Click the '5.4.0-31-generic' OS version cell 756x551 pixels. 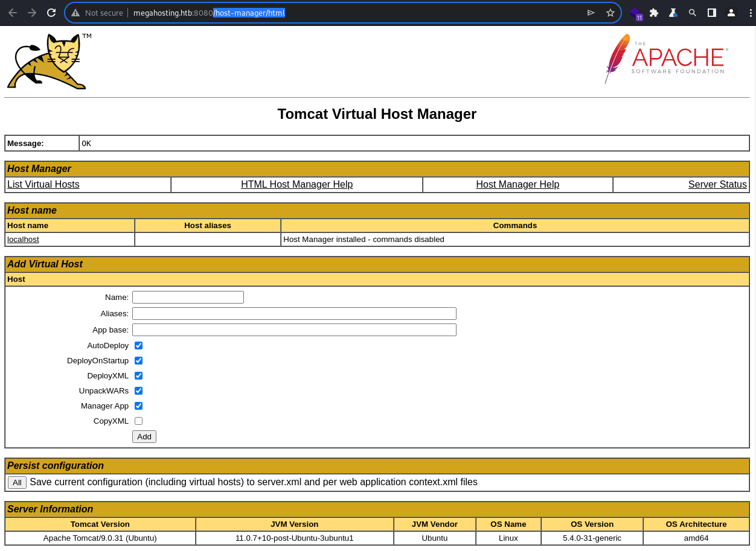pyautogui.click(x=592, y=538)
